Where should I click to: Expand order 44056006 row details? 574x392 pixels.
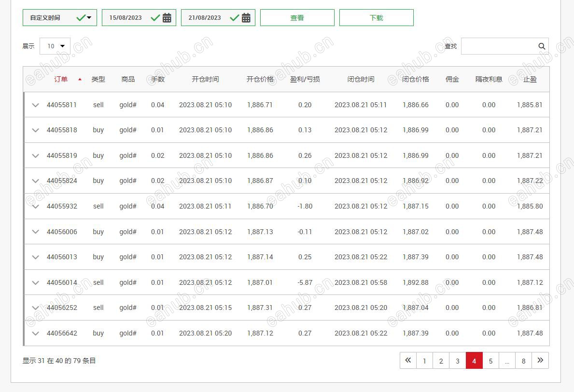click(x=36, y=232)
